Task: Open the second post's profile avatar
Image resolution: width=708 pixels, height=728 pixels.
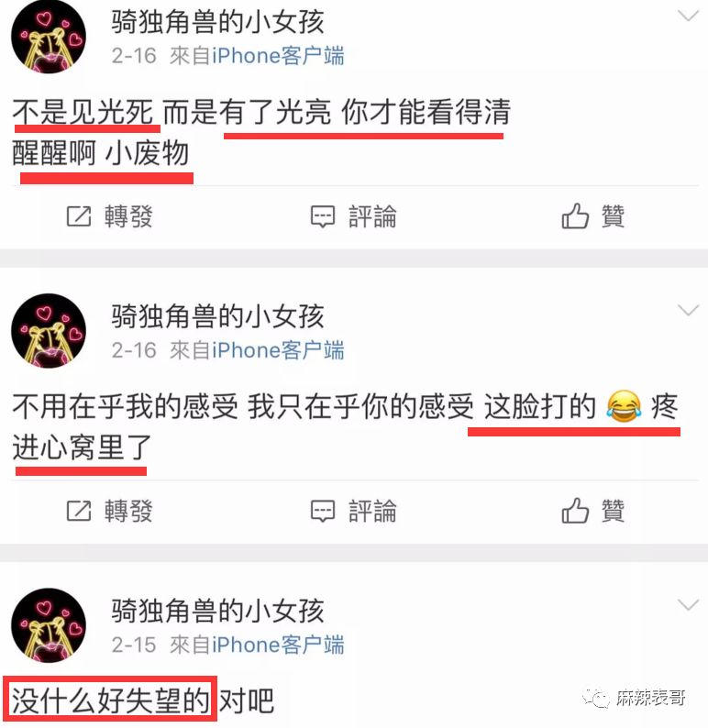Action: 49,331
